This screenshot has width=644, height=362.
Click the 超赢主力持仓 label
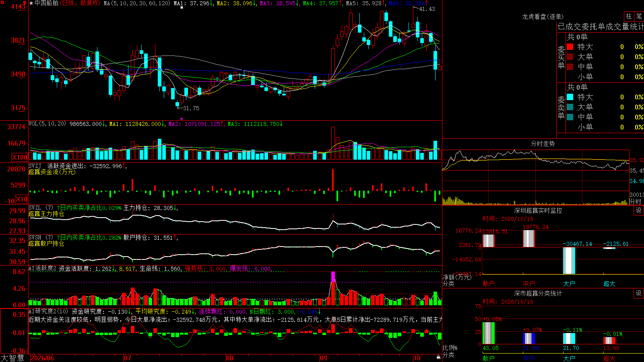tap(46, 214)
